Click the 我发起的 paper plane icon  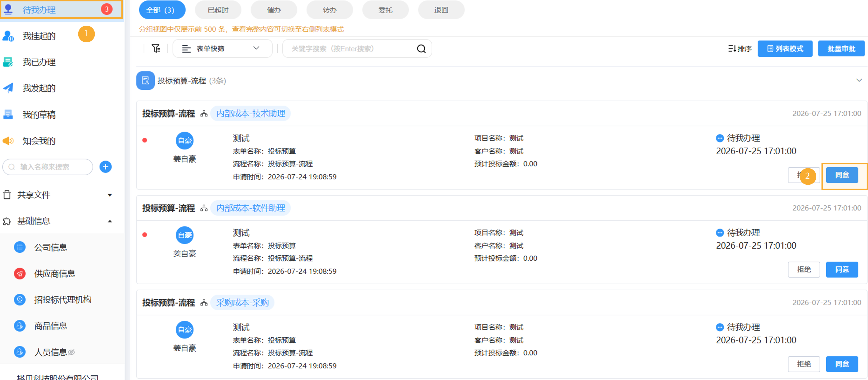coord(8,88)
